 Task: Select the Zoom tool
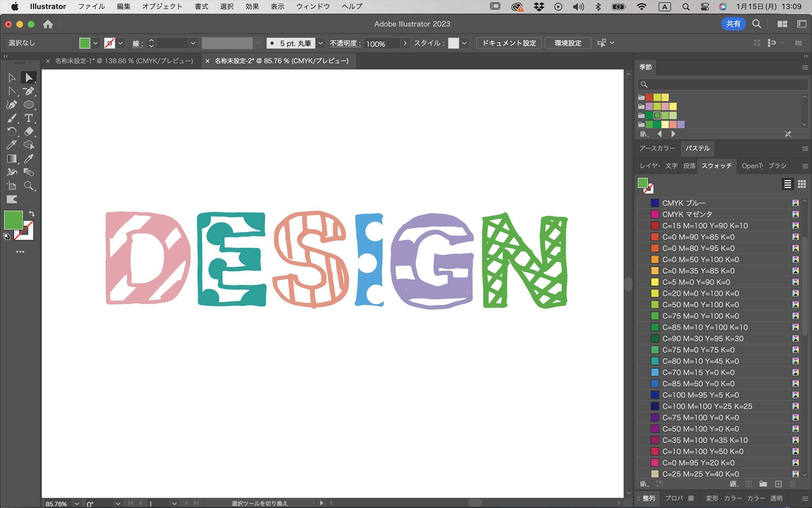tap(28, 186)
